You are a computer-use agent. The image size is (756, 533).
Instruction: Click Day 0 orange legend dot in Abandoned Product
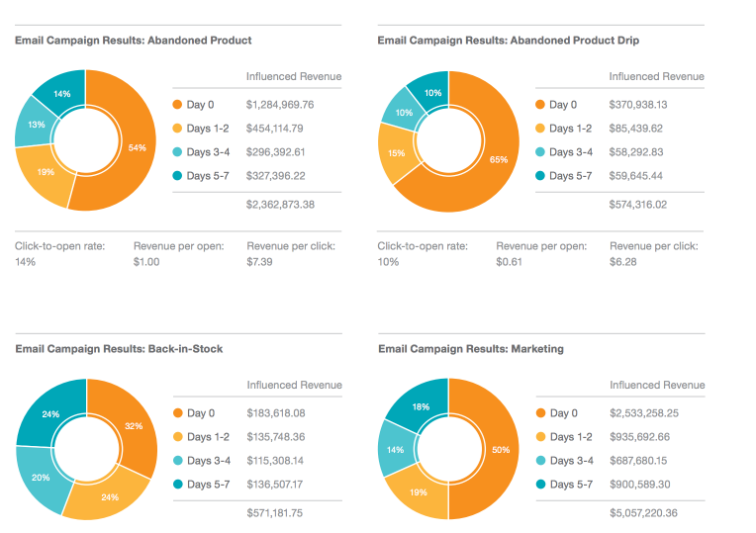[177, 105]
